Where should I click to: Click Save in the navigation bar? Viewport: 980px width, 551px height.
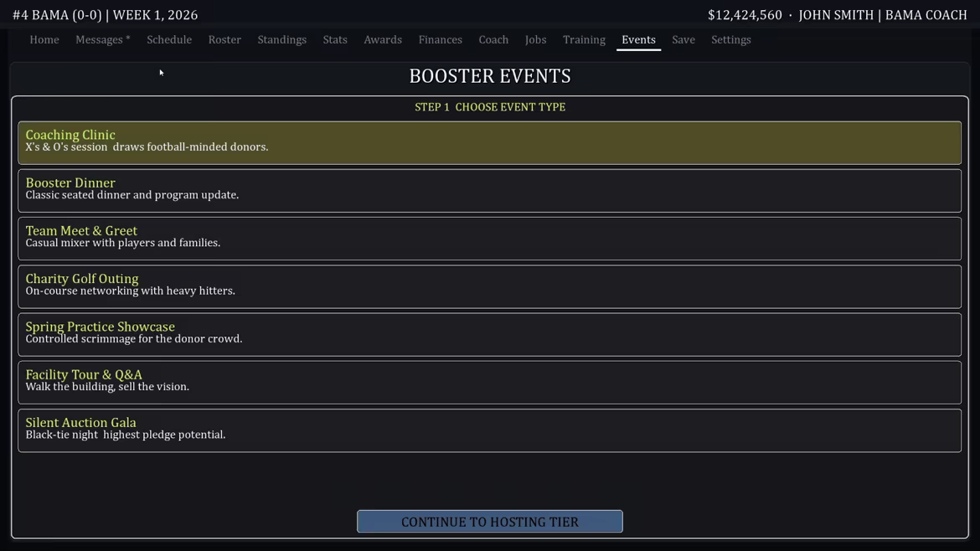pos(683,39)
